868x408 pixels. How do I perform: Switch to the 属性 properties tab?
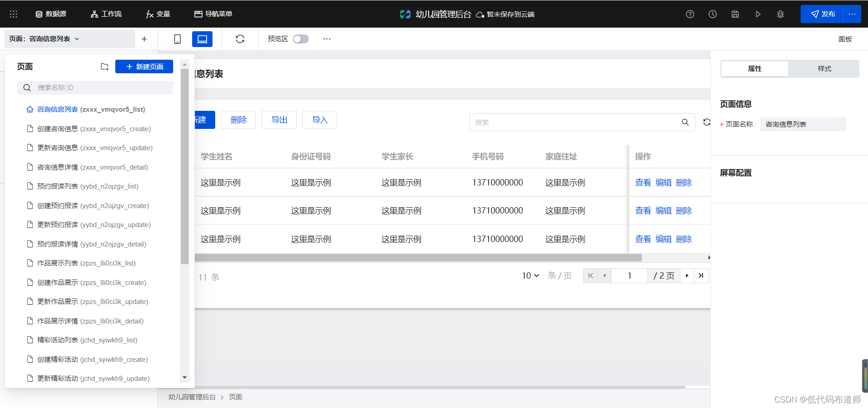click(x=755, y=69)
